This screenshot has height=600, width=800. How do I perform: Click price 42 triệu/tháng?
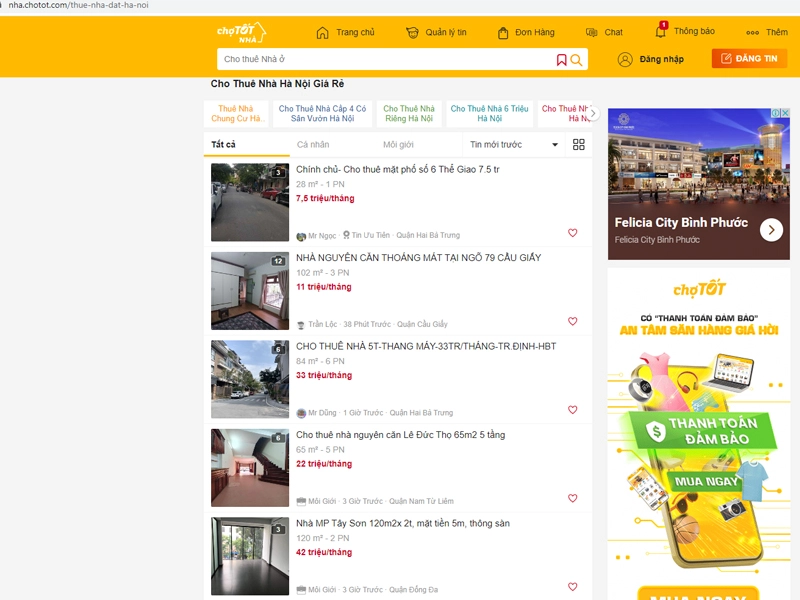tap(324, 553)
